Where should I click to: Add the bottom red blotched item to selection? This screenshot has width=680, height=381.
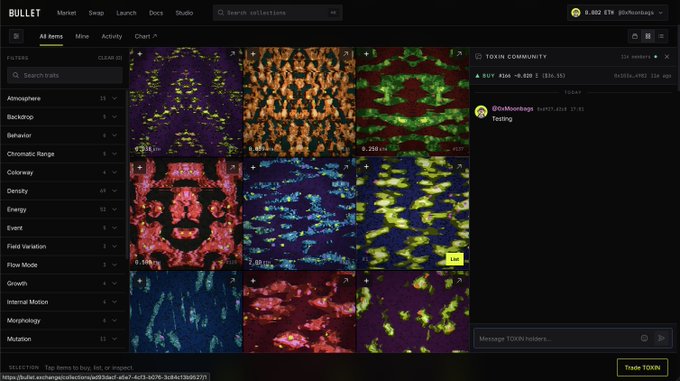253,281
